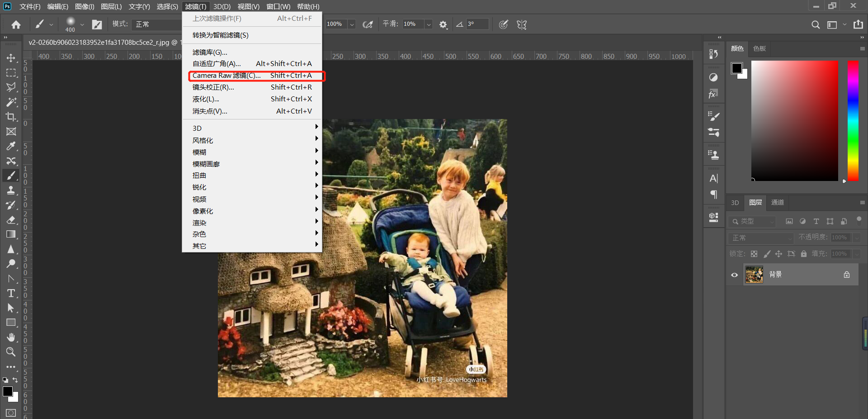Open the layer 类型 filter dropdown
The height and width of the screenshot is (419, 868).
tap(752, 221)
